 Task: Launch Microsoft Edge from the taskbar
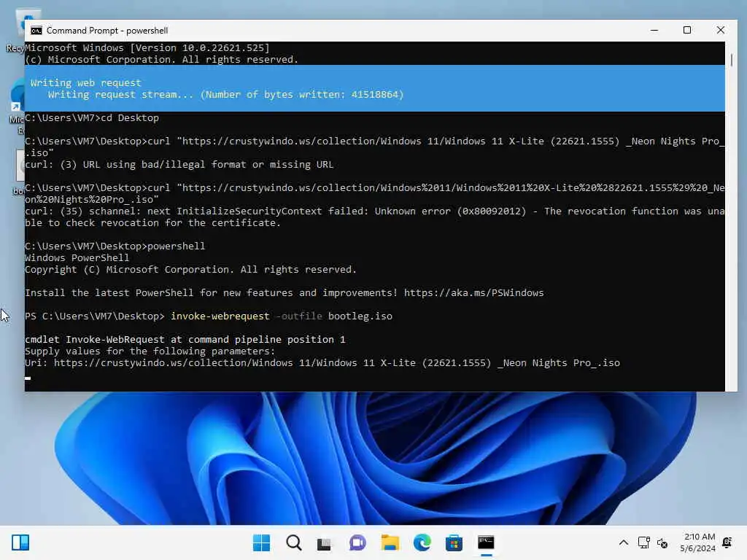pyautogui.click(x=422, y=542)
